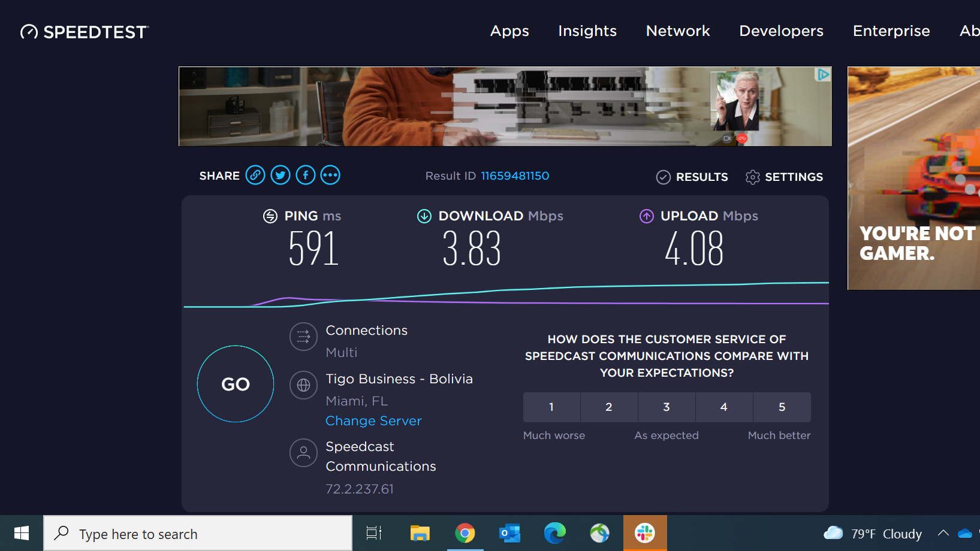Click the Windows taskbar search box
This screenshot has width=980, height=551.
(198, 534)
